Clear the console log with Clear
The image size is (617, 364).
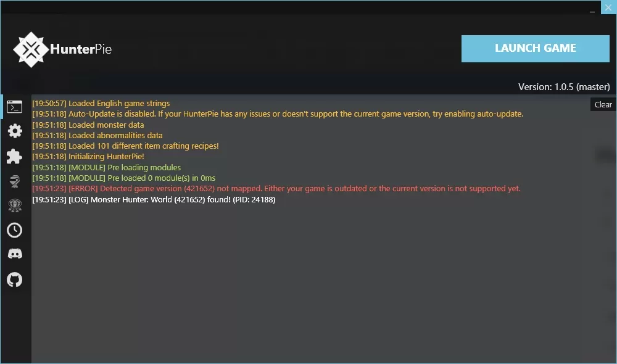(603, 105)
